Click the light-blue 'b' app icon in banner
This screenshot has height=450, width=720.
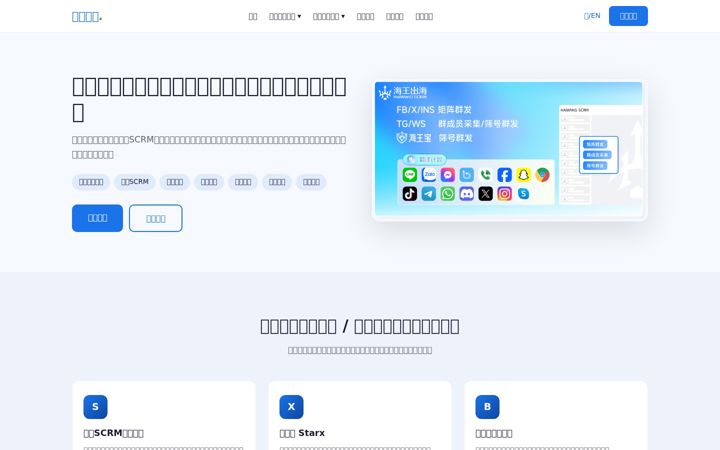[x=467, y=175]
